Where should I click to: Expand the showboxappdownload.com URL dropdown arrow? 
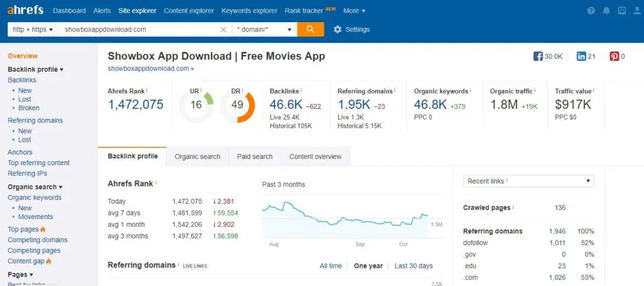pyautogui.click(x=192, y=69)
